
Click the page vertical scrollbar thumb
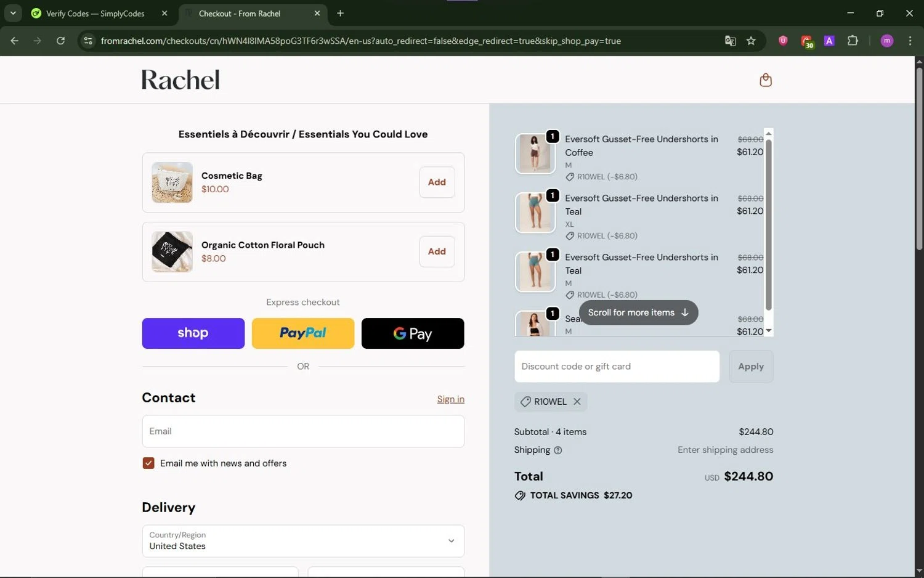point(919,158)
